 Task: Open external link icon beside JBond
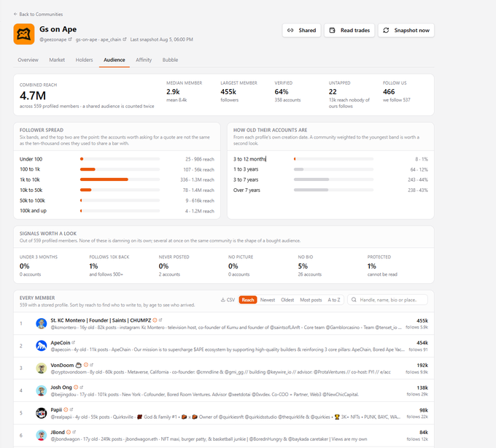[x=74, y=432]
